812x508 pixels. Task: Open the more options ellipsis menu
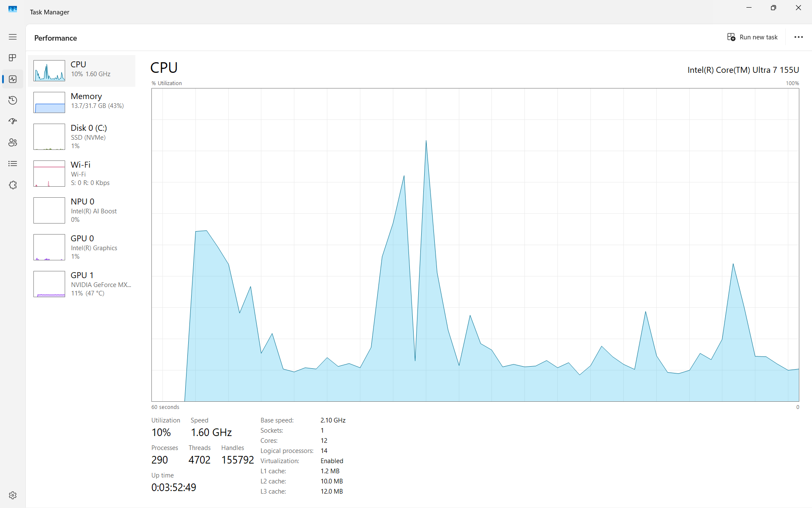pyautogui.click(x=798, y=37)
